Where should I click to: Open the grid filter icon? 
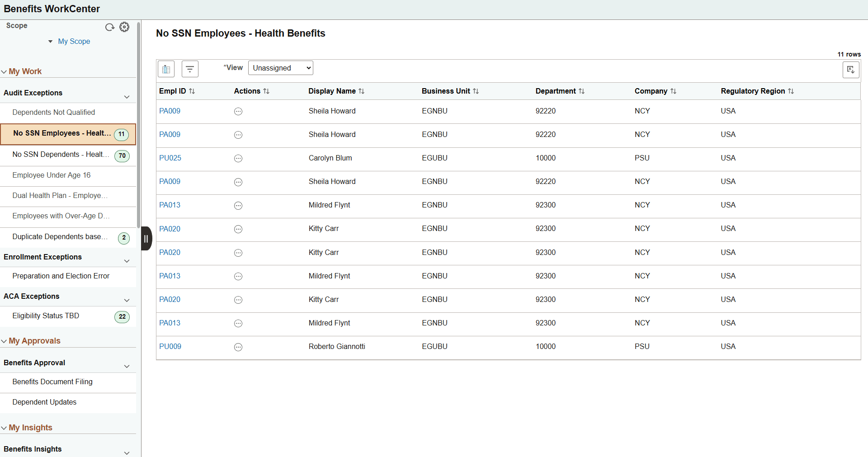(x=190, y=69)
